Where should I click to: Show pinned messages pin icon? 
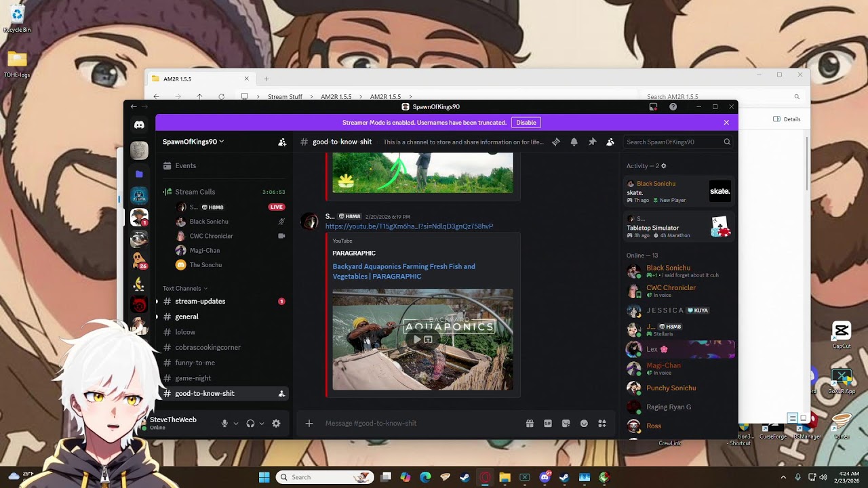coord(592,142)
